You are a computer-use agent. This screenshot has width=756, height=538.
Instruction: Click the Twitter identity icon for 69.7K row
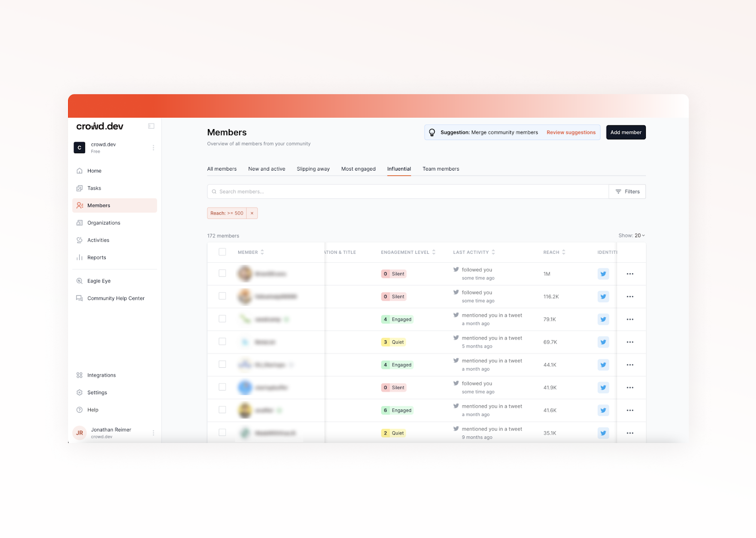click(603, 342)
